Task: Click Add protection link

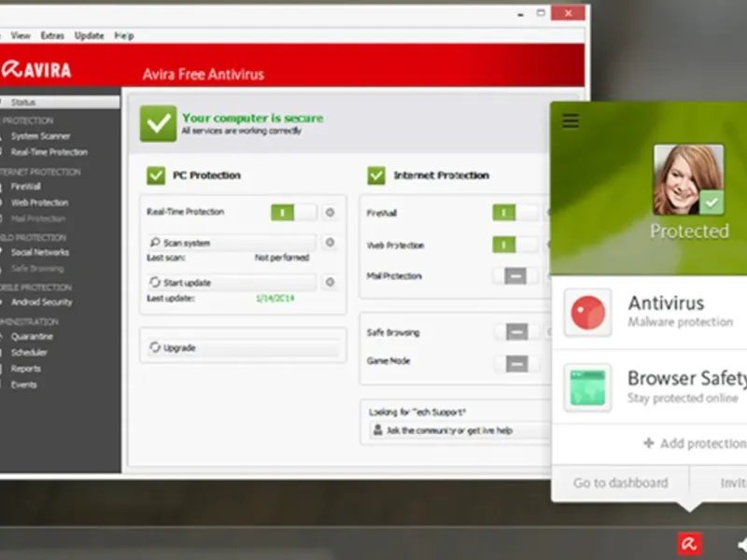Action: pyautogui.click(x=695, y=443)
